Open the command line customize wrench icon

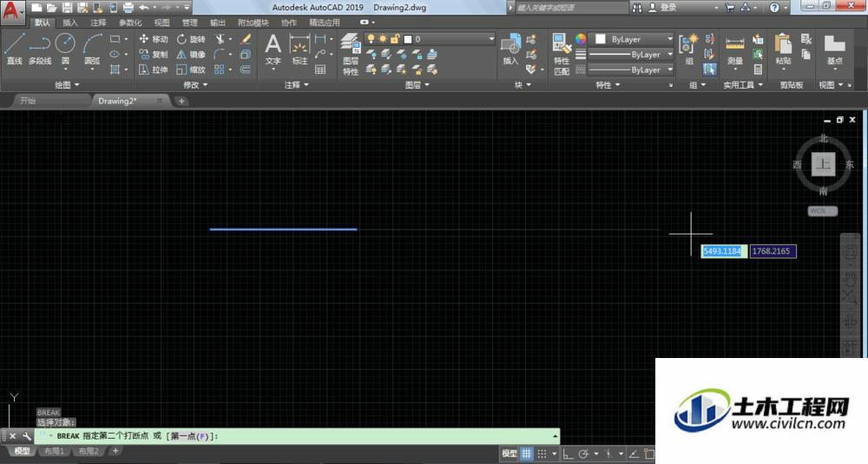pyautogui.click(x=27, y=436)
